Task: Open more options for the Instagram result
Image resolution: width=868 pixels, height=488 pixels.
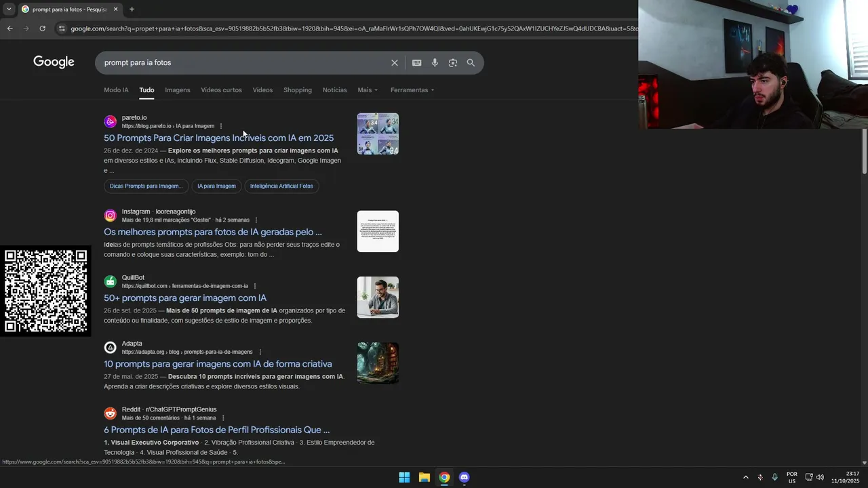Action: point(256,220)
